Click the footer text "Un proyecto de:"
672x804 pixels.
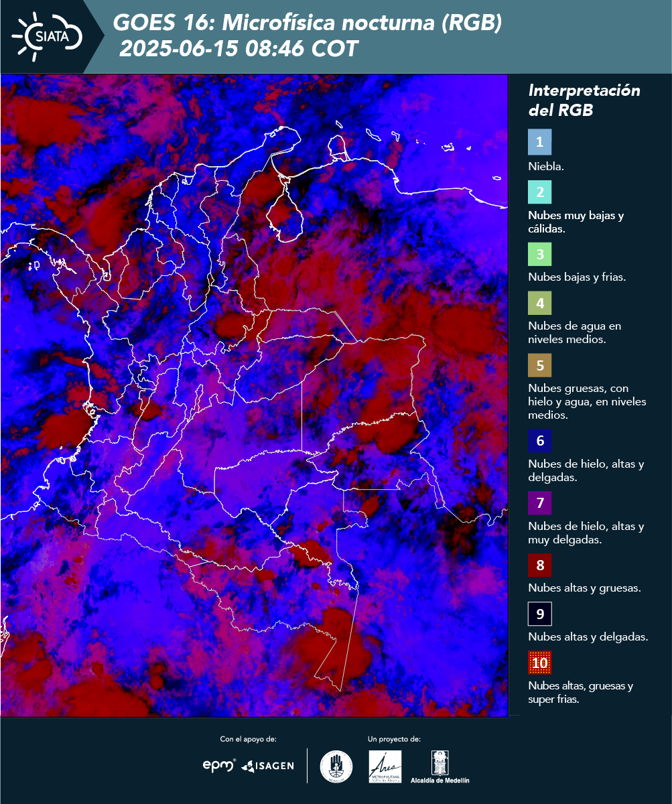coord(394,739)
